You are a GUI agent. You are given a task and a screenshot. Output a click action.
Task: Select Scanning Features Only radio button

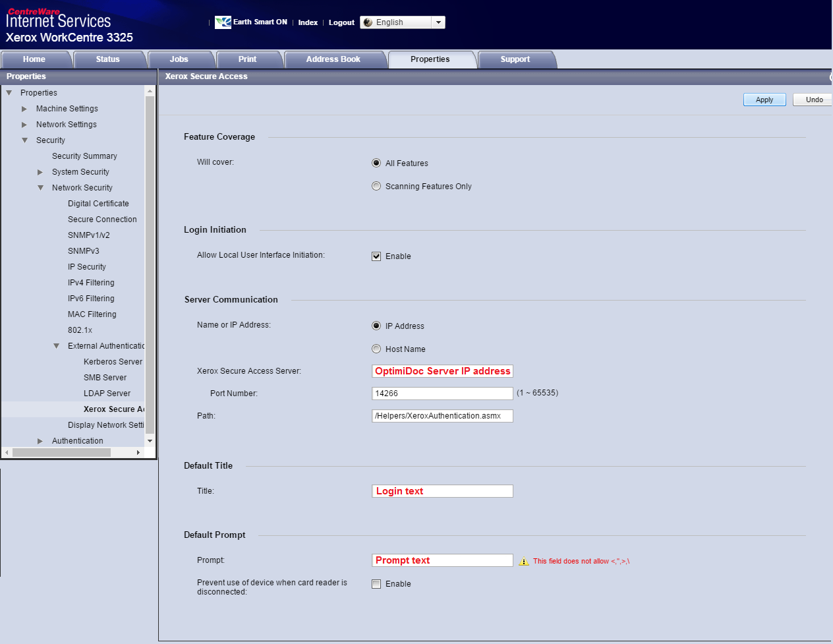coord(376,187)
